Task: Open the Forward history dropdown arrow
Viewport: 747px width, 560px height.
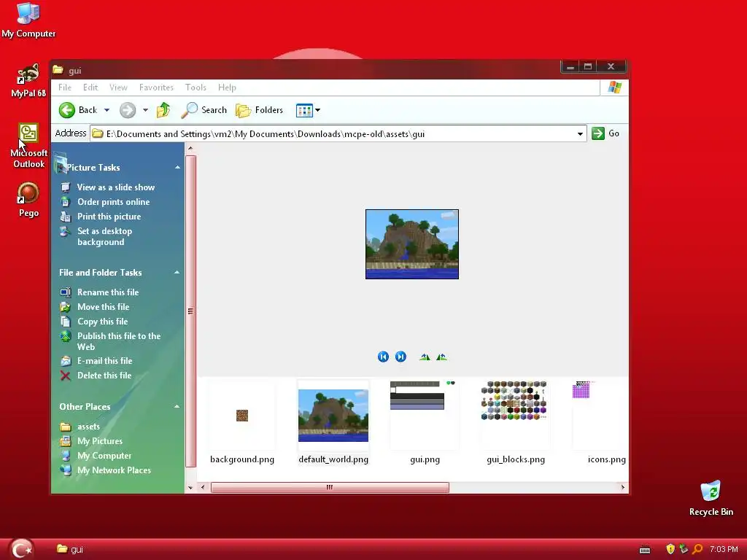Action: coord(145,110)
